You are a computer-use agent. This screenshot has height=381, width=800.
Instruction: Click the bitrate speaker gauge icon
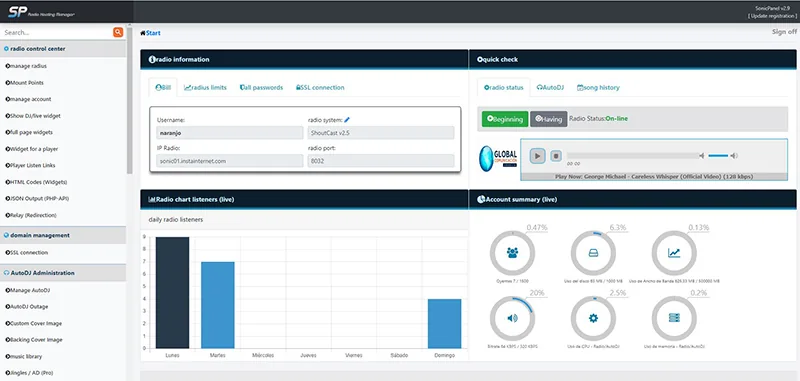coord(512,318)
